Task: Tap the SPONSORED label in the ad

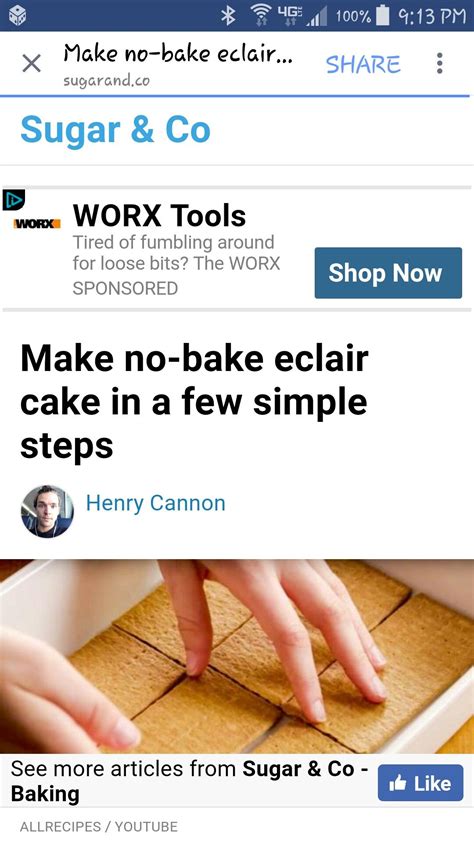Action: (125, 288)
